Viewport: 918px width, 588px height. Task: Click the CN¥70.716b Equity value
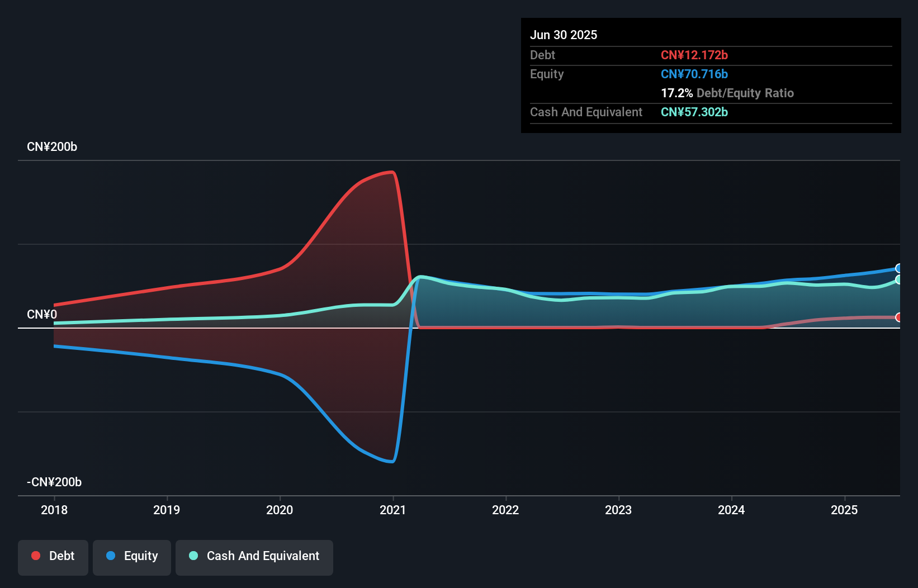pyautogui.click(x=694, y=74)
